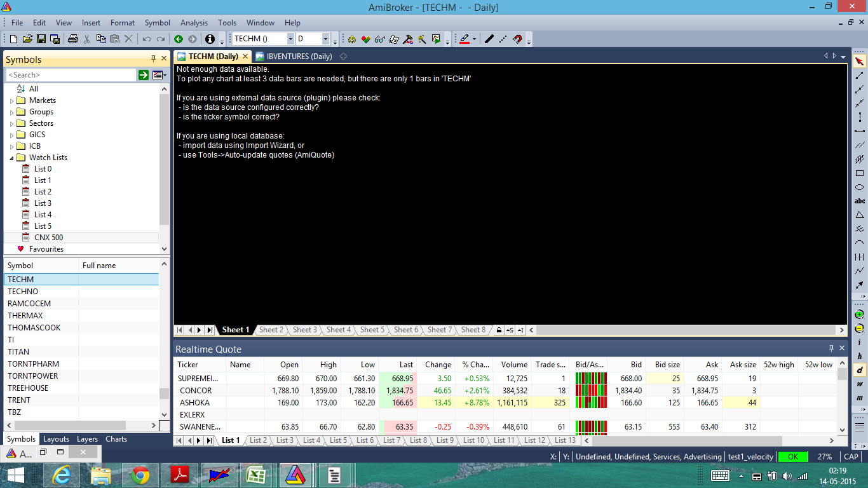
Task: Pin the Realtime Quote panel
Action: click(x=831, y=349)
